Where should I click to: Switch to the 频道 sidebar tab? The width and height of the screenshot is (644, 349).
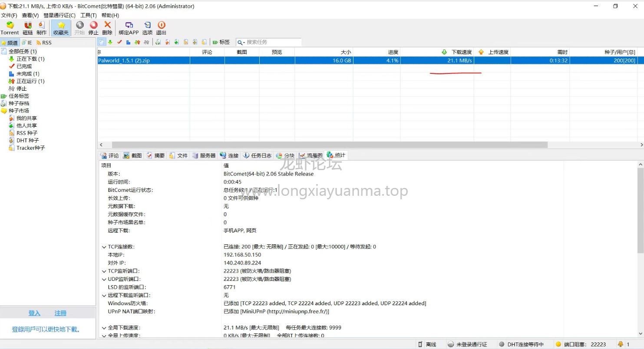coord(10,43)
